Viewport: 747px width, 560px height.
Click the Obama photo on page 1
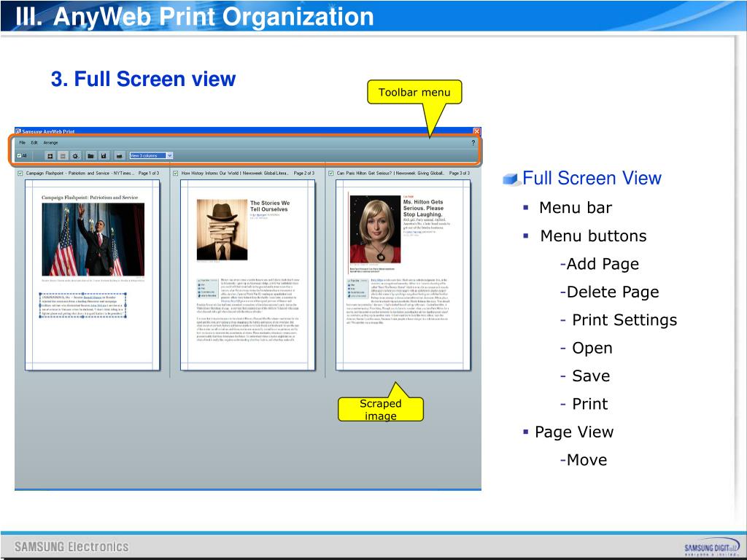pos(93,239)
